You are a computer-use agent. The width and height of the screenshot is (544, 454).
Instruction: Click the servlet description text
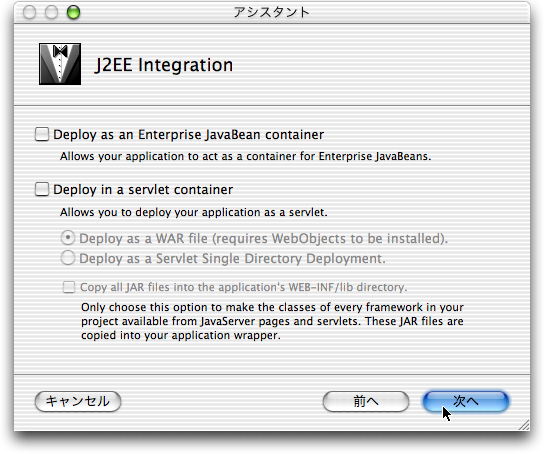pos(194,212)
